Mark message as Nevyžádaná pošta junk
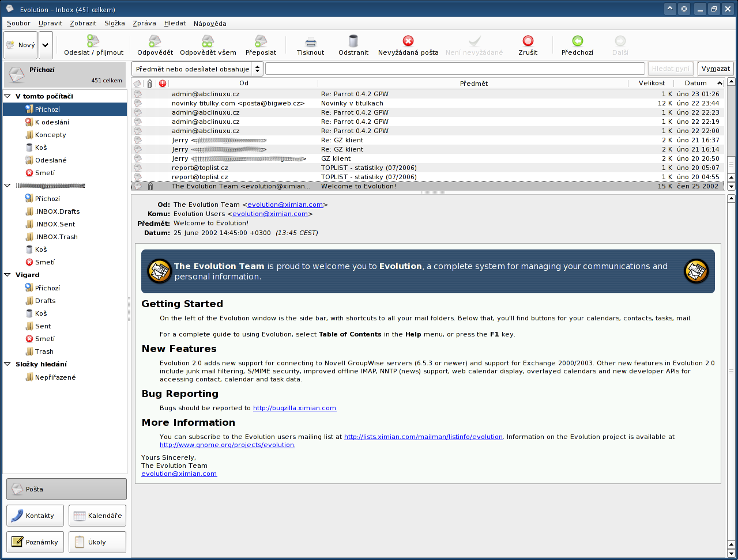738x560 pixels. pos(408,46)
